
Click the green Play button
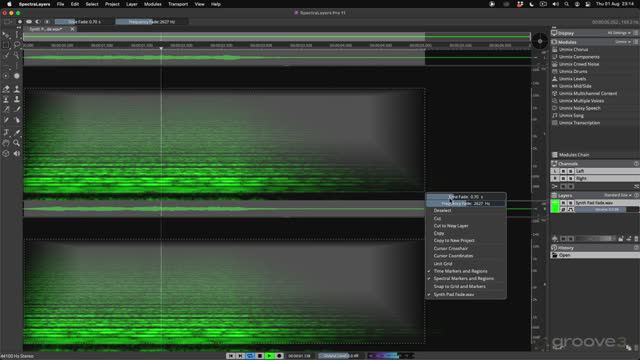point(269,356)
